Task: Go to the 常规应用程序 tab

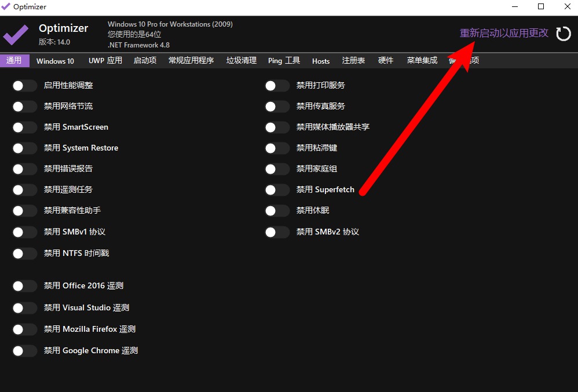Action: click(x=191, y=60)
